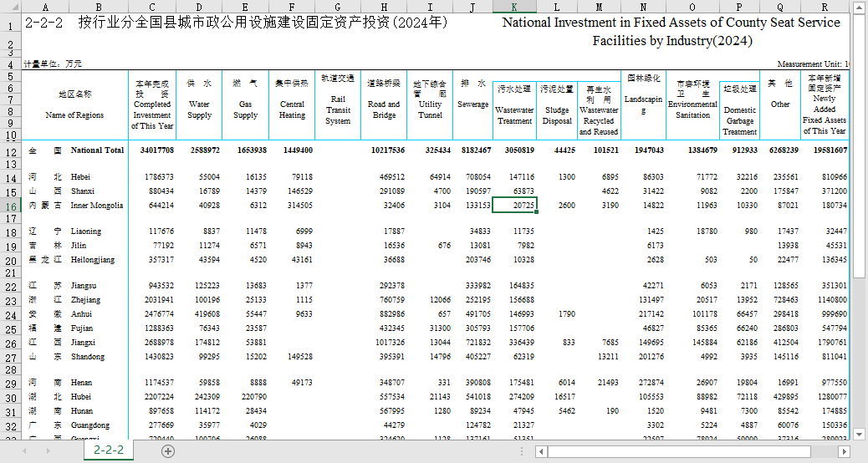The image size is (868, 463).
Task: Click the horizontal scrollbar track
Action: (824, 452)
